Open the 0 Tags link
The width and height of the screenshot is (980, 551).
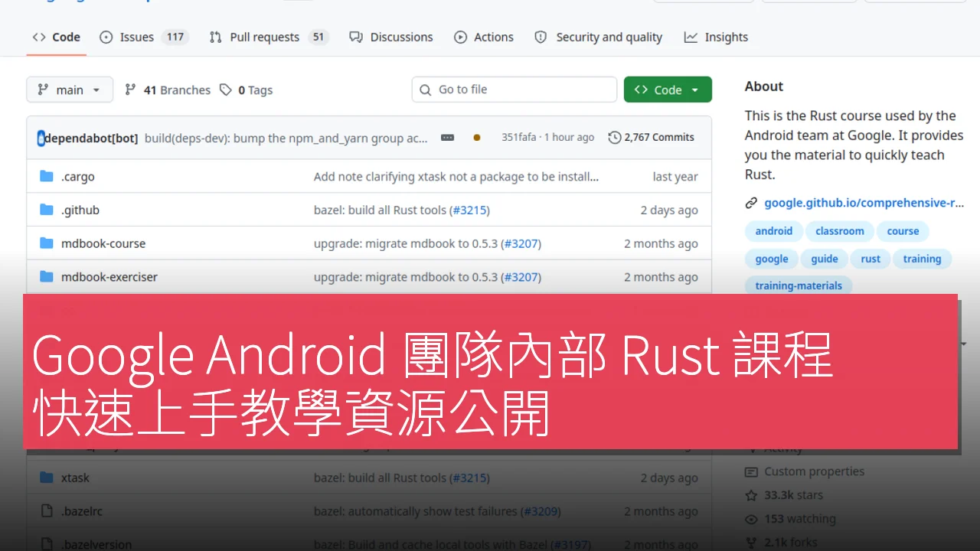[246, 90]
